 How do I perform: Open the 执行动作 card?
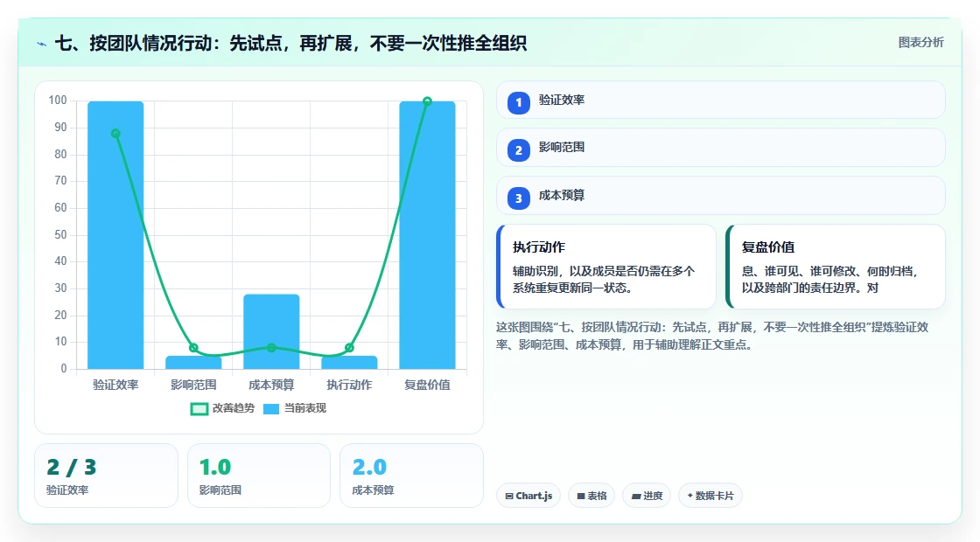click(x=606, y=267)
